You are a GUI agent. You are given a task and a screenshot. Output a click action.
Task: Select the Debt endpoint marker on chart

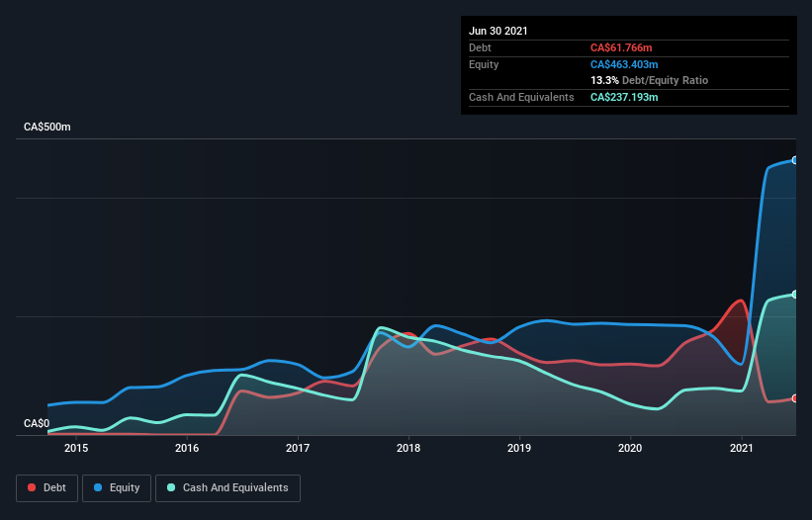pyautogui.click(x=795, y=398)
